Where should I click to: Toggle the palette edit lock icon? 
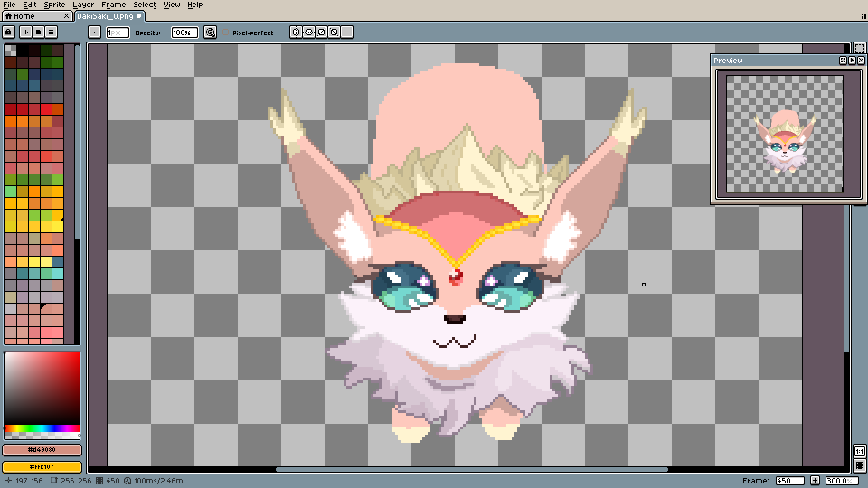point(8,32)
